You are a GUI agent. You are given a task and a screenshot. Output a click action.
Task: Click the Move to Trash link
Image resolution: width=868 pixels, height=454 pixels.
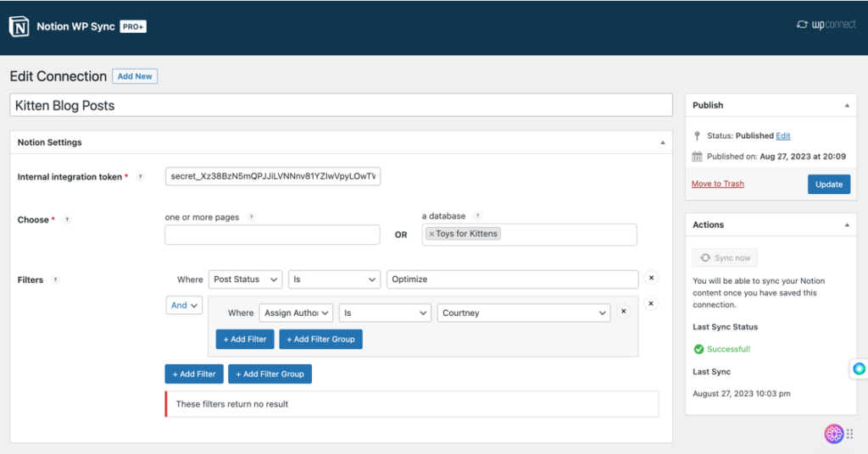click(717, 184)
